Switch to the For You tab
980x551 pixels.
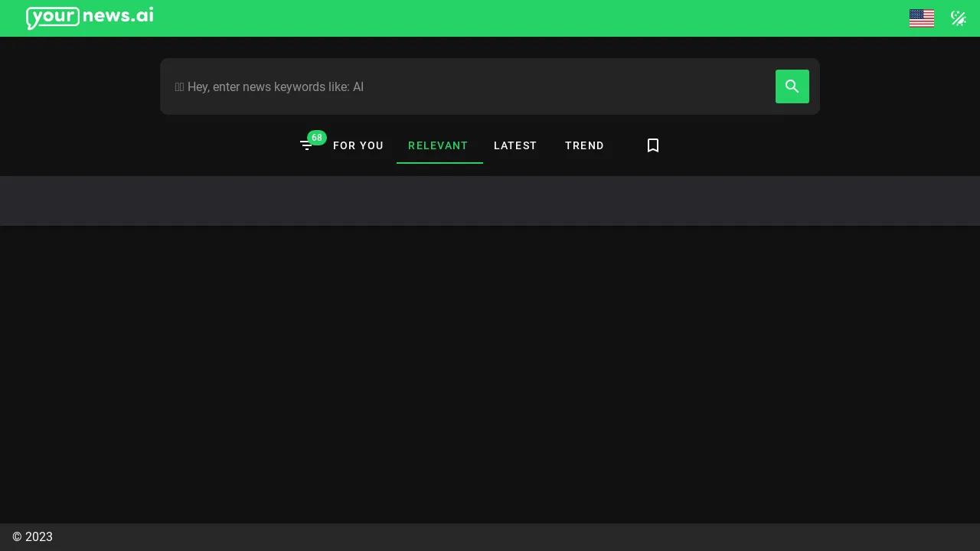[358, 145]
